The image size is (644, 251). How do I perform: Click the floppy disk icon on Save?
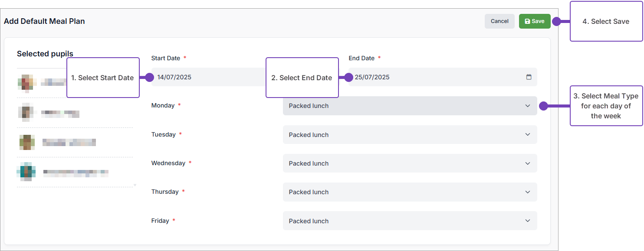[x=527, y=21]
